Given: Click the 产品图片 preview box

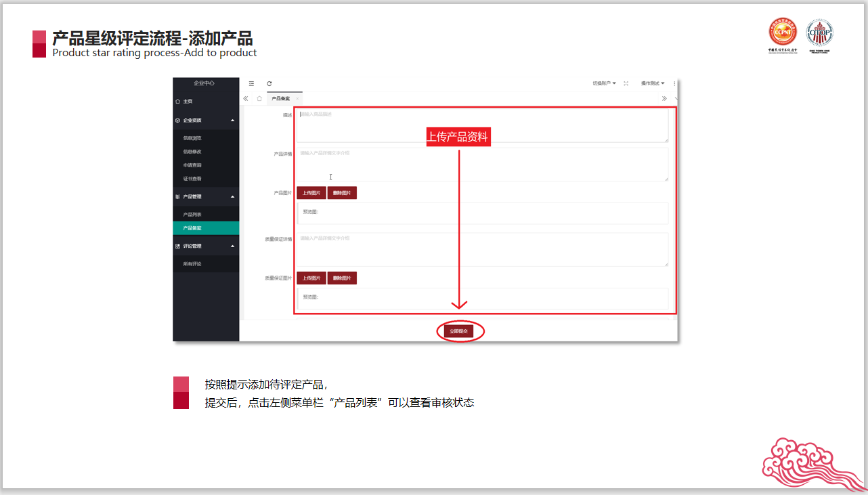Looking at the screenshot, I should pos(483,213).
